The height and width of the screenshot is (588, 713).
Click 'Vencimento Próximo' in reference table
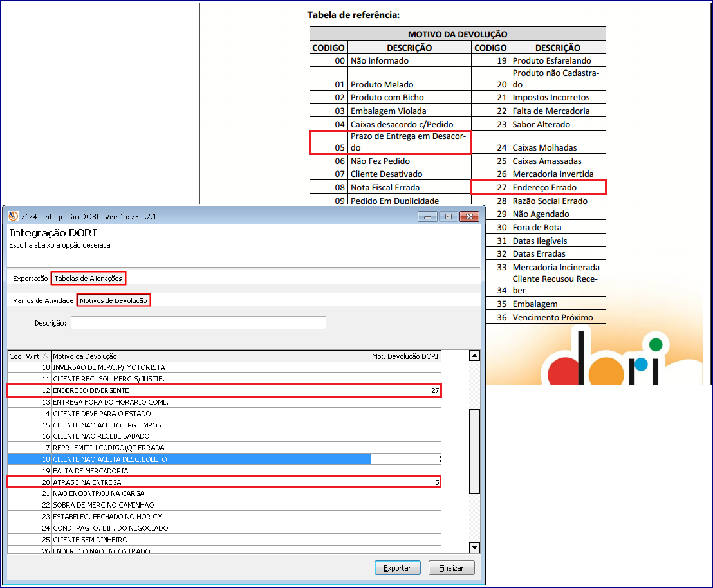(553, 317)
